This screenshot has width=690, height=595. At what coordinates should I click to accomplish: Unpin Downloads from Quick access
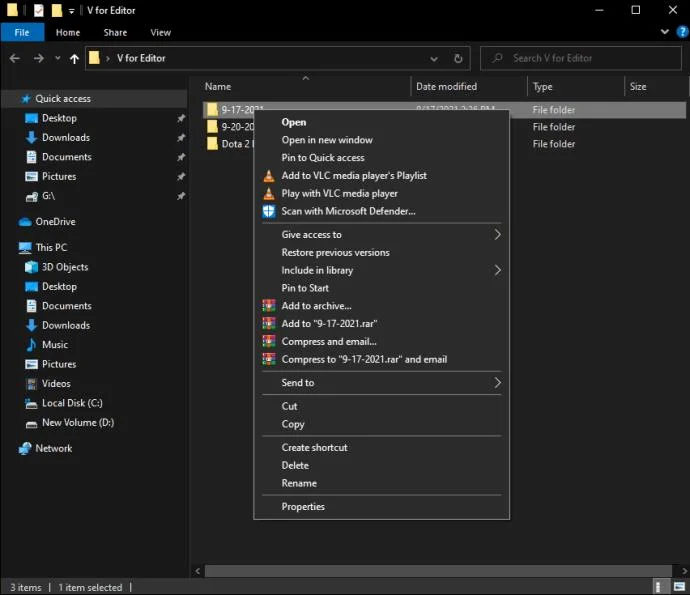pyautogui.click(x=181, y=138)
